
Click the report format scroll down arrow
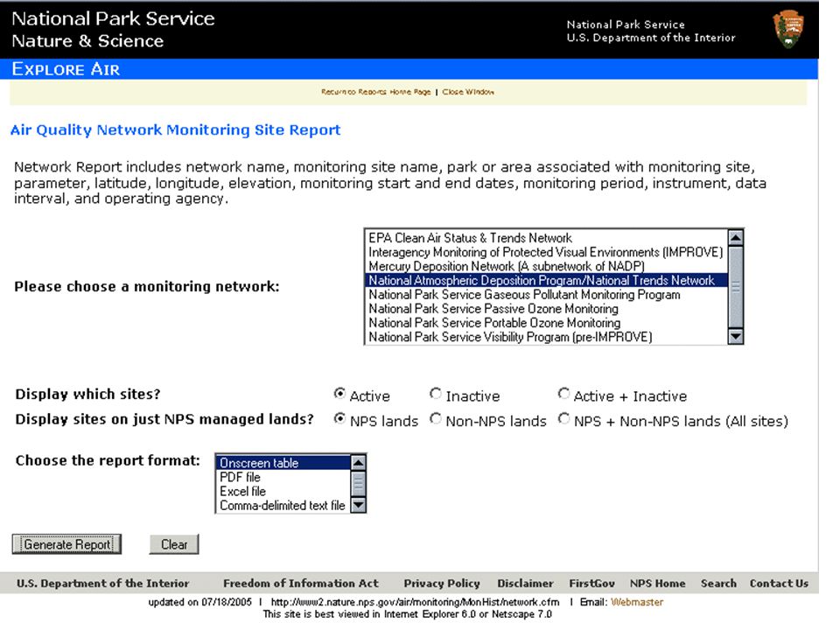pos(359,505)
